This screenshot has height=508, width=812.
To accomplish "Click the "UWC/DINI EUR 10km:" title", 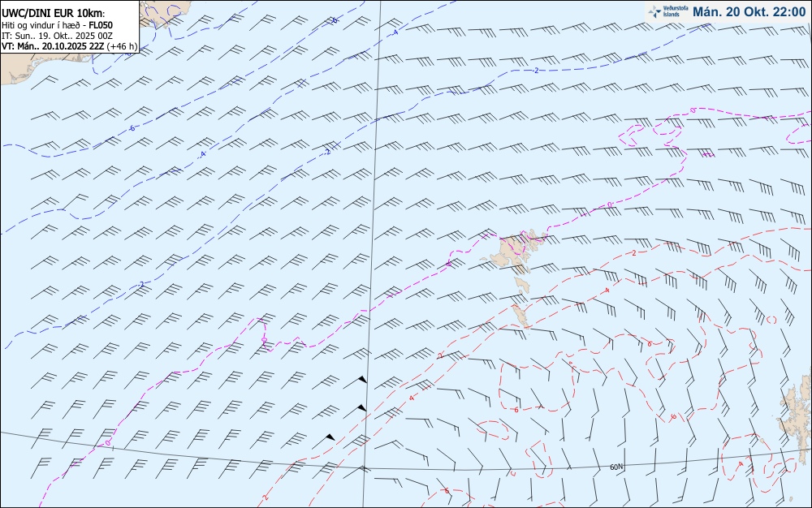I will 54,14.
